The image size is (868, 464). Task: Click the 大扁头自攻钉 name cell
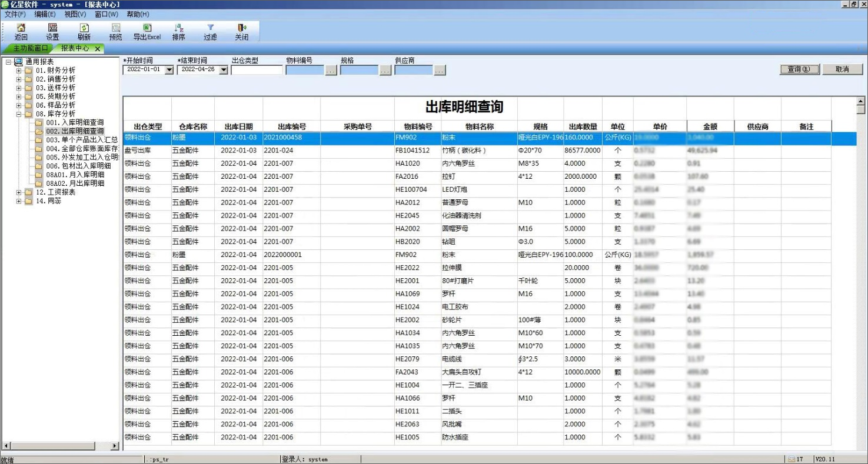[x=480, y=372]
